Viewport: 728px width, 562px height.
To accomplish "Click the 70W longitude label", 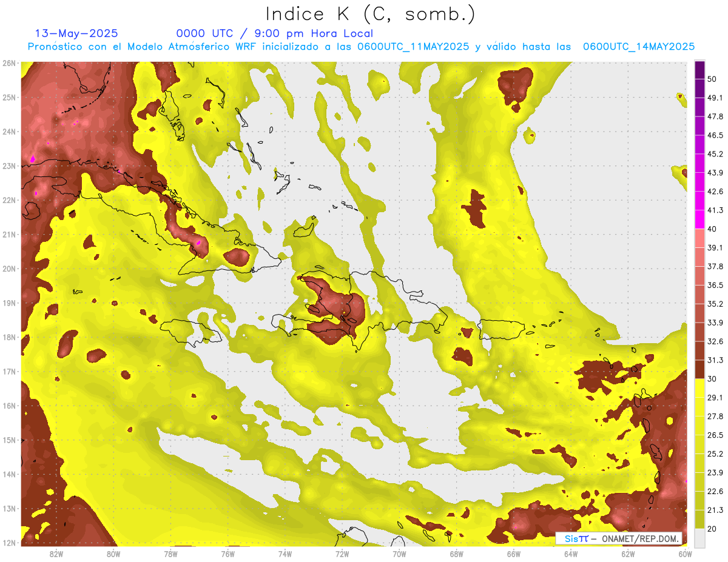I will point(399,554).
